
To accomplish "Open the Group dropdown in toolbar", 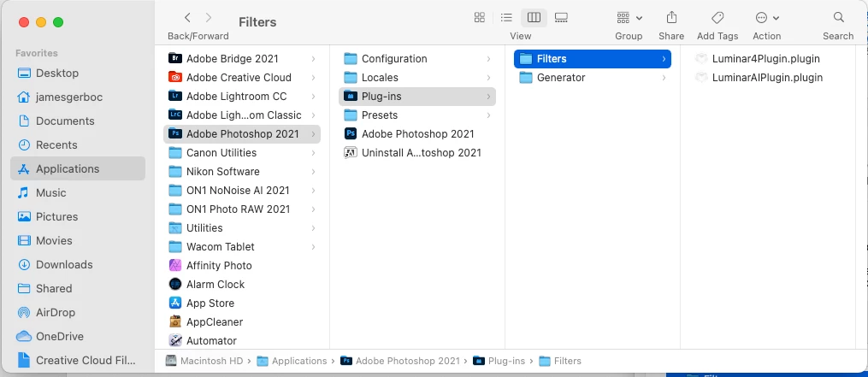I will tap(629, 18).
